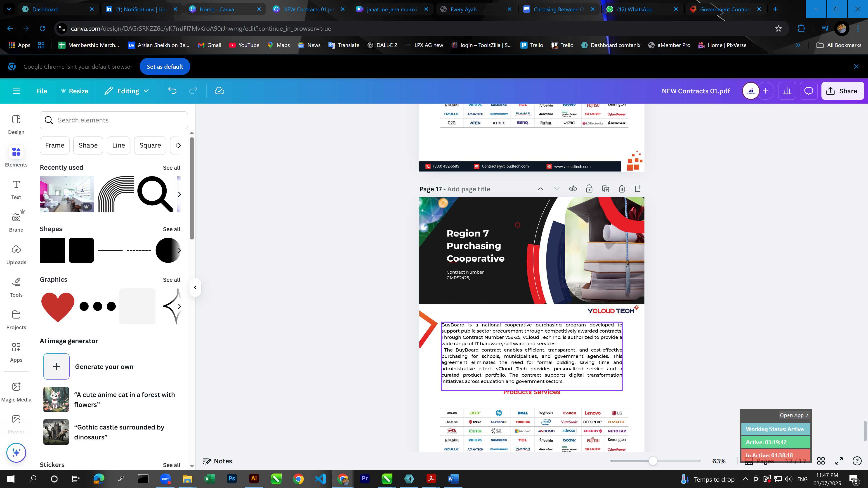The image size is (868, 488).
Task: See all Graphics
Action: (172, 279)
